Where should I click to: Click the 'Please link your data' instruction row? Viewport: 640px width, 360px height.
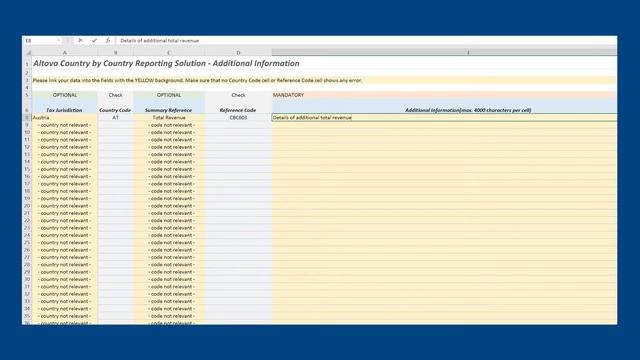pos(324,80)
